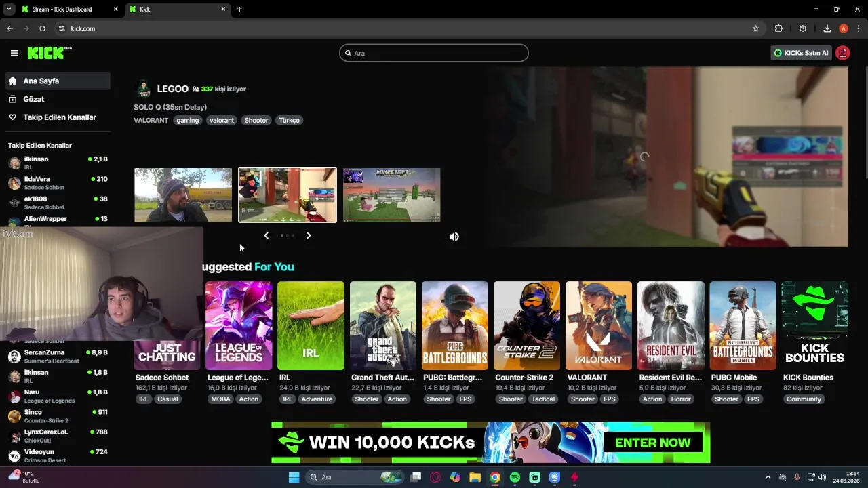Image resolution: width=868 pixels, height=488 pixels.
Task: Select Horror tag under Resident Evil
Action: [x=681, y=399]
